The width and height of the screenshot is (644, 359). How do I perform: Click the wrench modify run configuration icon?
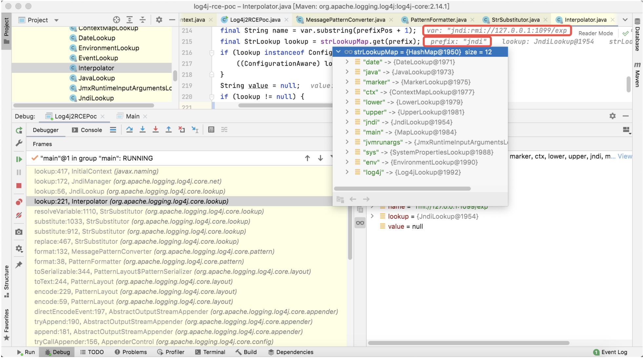tap(19, 143)
